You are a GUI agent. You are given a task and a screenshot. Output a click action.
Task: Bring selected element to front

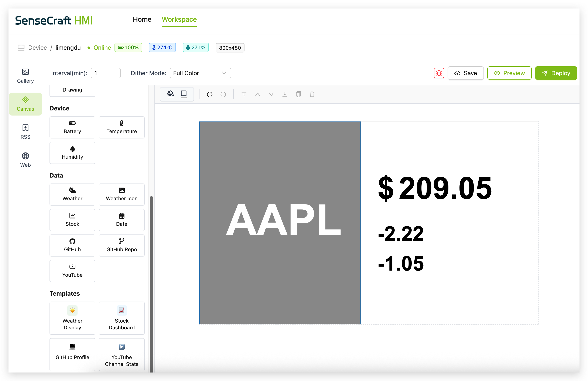coord(244,94)
